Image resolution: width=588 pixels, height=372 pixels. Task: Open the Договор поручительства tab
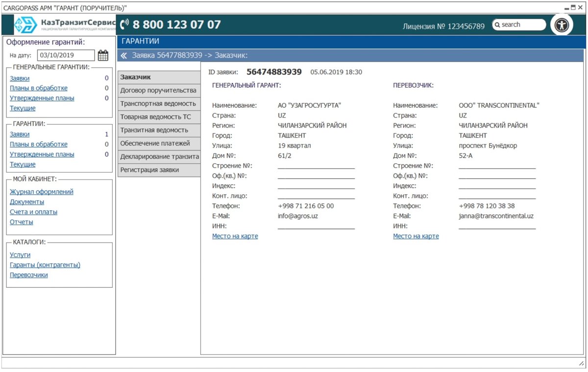pyautogui.click(x=159, y=91)
